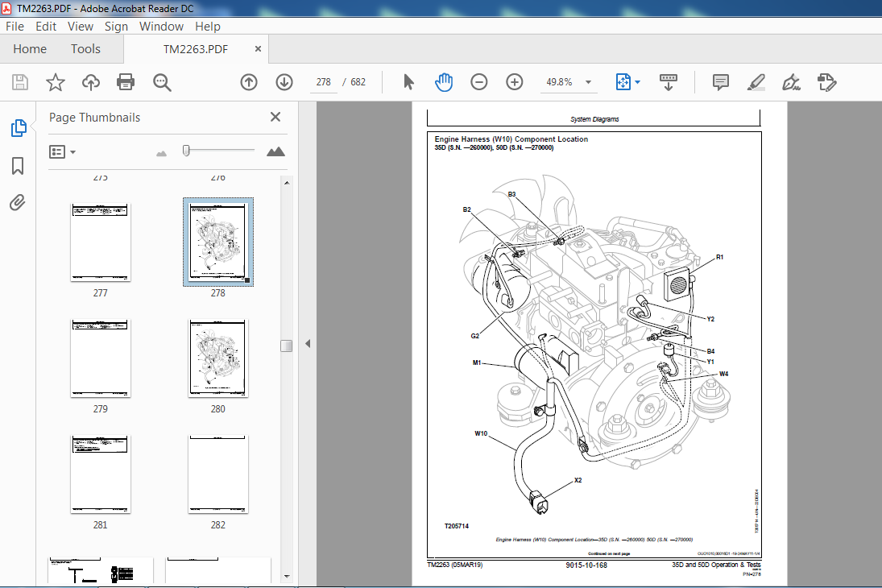Upload the file to cloud
This screenshot has width=882, height=588.
point(90,82)
